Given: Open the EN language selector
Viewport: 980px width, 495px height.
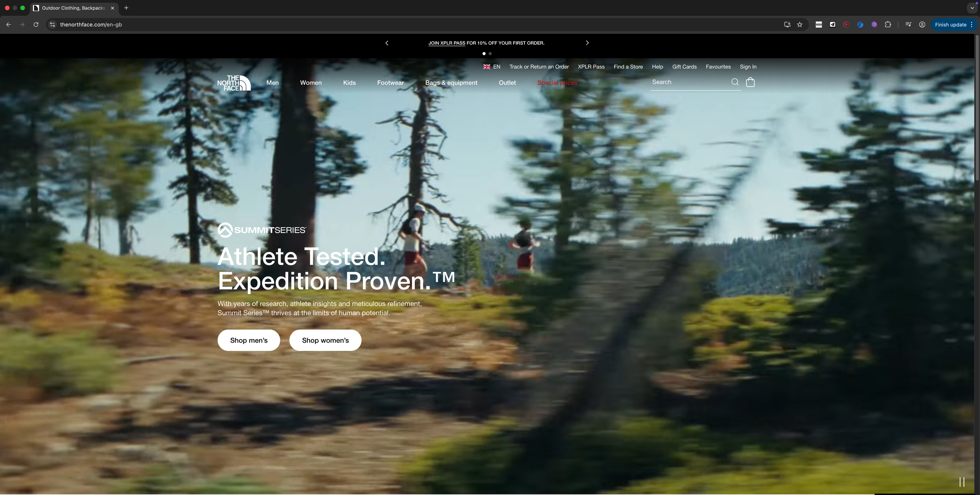Looking at the screenshot, I should tap(492, 67).
